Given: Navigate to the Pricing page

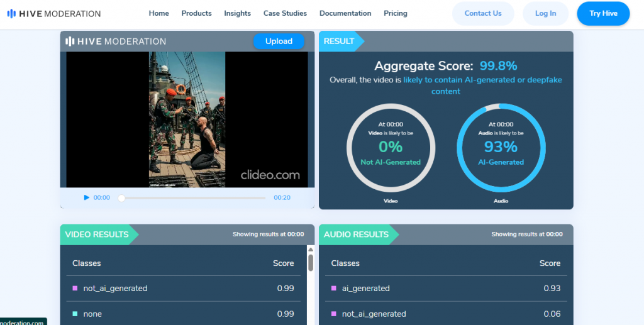Looking at the screenshot, I should tap(395, 13).
